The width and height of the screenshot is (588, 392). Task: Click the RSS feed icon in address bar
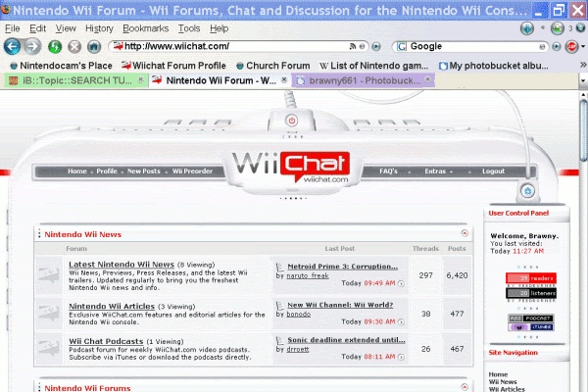[353, 46]
